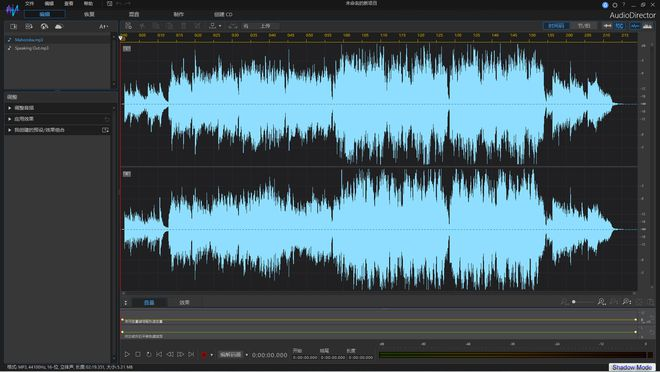Viewport: 660px width, 372px height.
Task: Open DirectorZone download icon in library panel
Action: coord(44,27)
